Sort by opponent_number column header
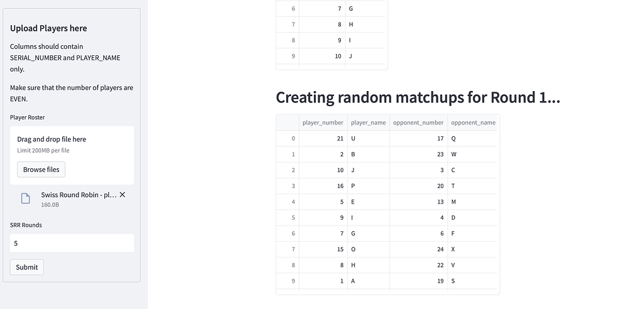 pos(418,122)
